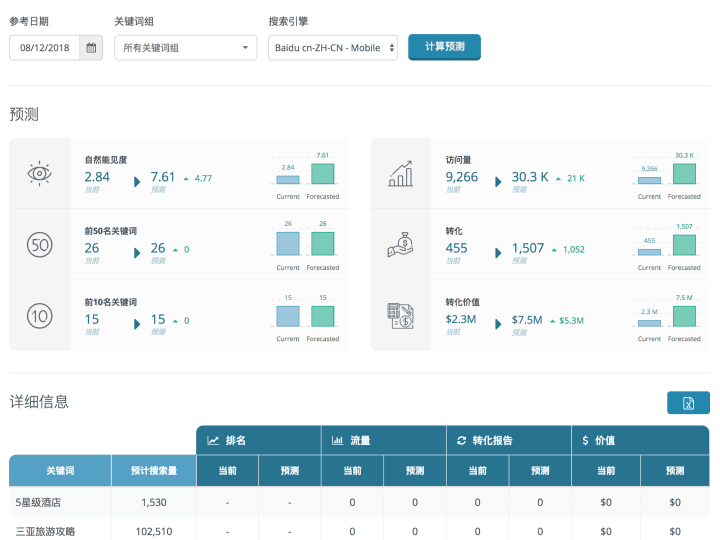Click the calculator document icon for 转化价值
This screenshot has width=720, height=540.
pos(400,316)
